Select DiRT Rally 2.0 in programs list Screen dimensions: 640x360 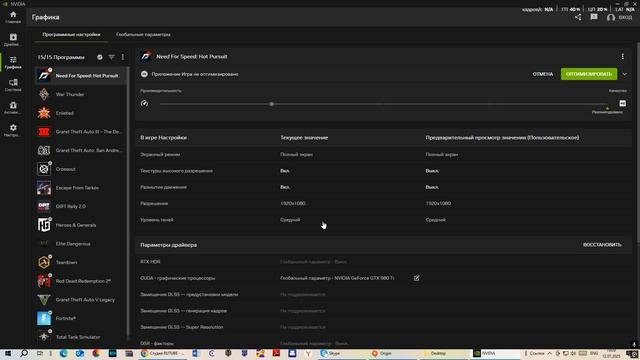(81, 207)
